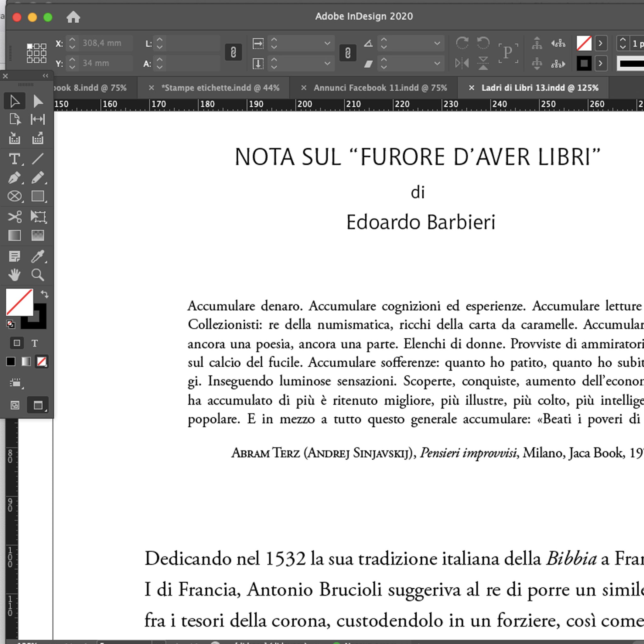Select the Content Collector tool

[x=14, y=138]
